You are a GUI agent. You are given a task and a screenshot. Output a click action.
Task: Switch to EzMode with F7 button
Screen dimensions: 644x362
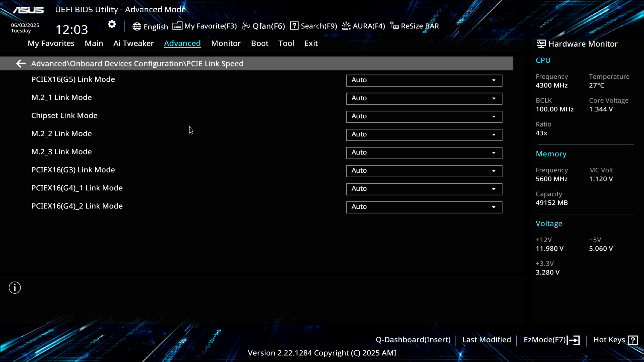(x=551, y=340)
